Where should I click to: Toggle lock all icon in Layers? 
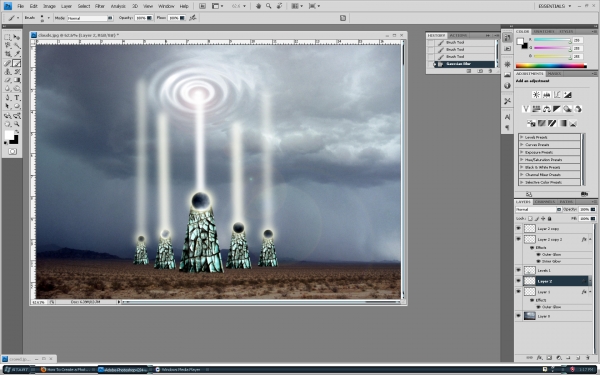click(x=549, y=218)
